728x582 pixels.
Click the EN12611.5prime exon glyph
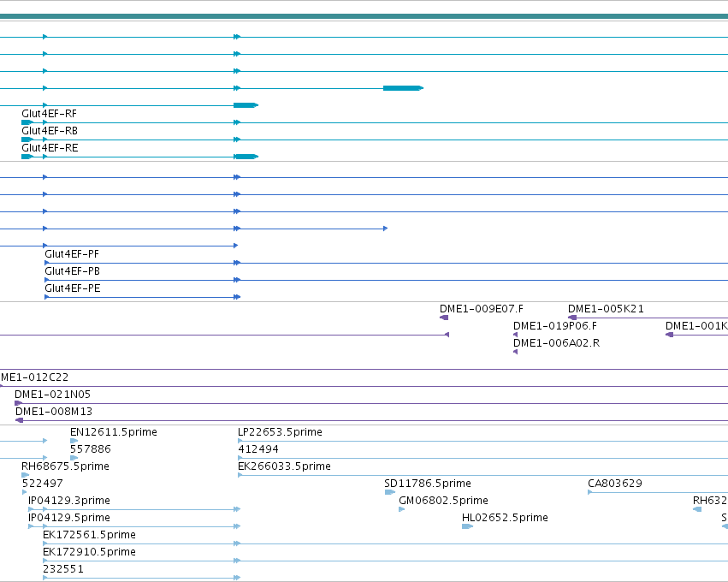click(74, 441)
